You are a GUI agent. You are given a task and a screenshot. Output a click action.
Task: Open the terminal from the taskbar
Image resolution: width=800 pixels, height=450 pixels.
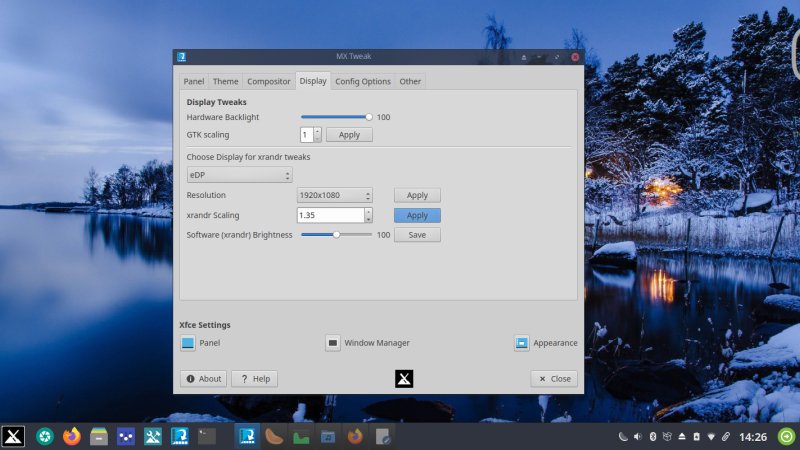207,436
